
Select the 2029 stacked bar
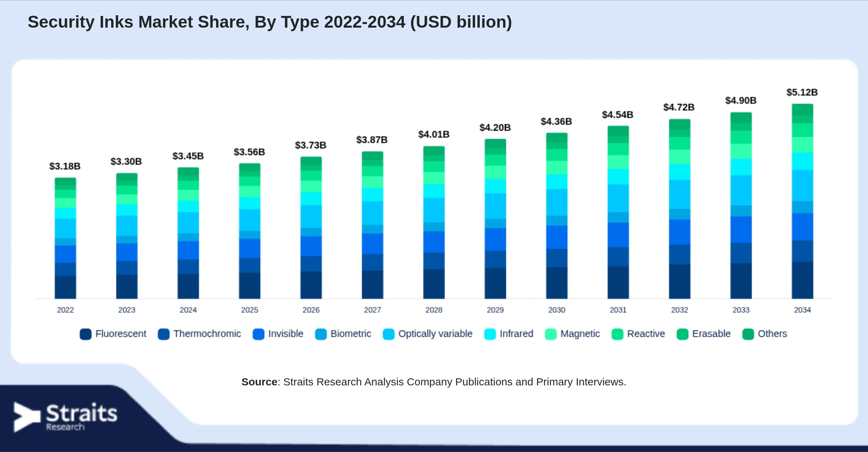495,219
